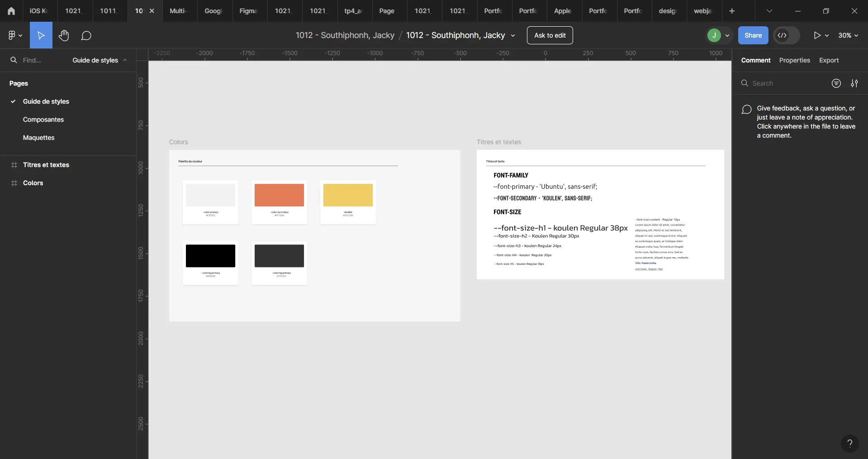Click the Ask to edit button
Screen dimensions: 868x459
[x=550, y=35]
